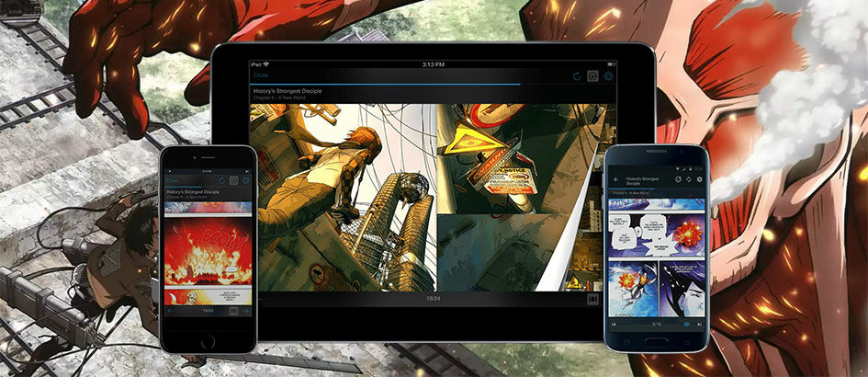Open settings gear on the Android reader

[699, 179]
